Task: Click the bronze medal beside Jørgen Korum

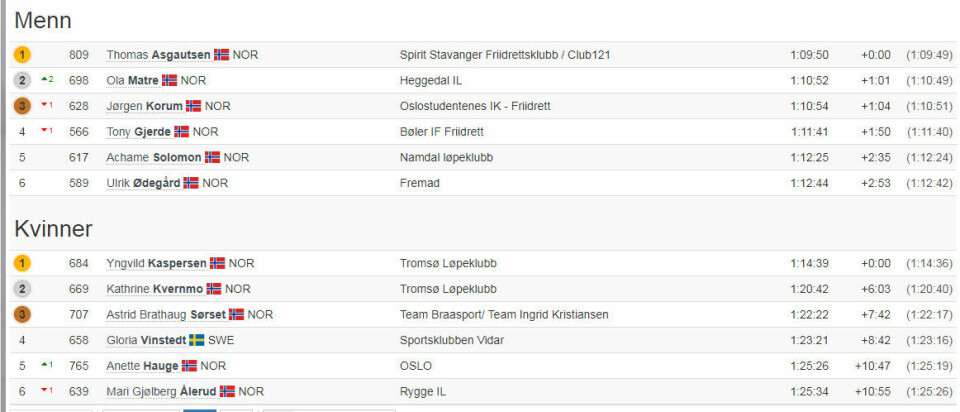Action: click(22, 106)
